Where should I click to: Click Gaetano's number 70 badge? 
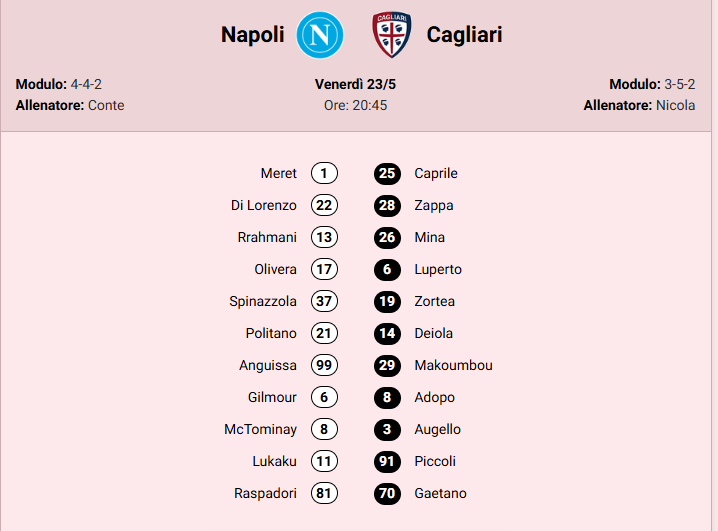tap(387, 493)
